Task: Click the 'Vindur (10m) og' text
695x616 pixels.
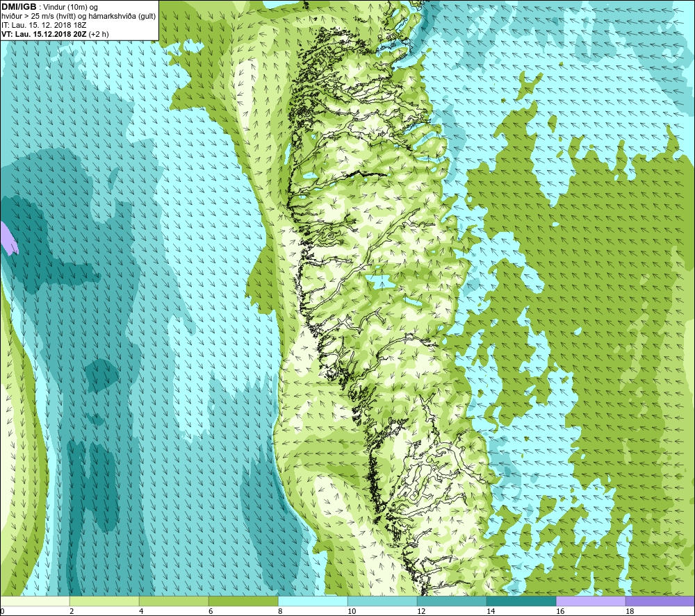Action: (70, 7)
